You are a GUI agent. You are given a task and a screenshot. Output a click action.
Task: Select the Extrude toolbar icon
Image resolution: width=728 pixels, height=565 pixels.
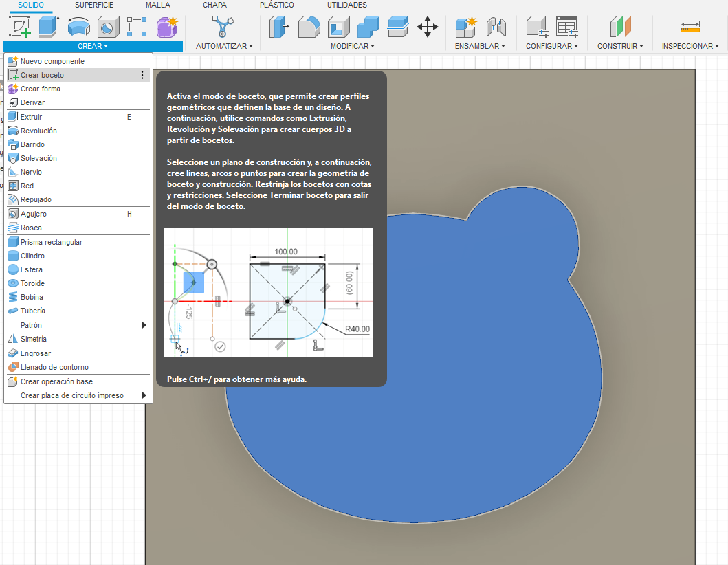coord(49,26)
